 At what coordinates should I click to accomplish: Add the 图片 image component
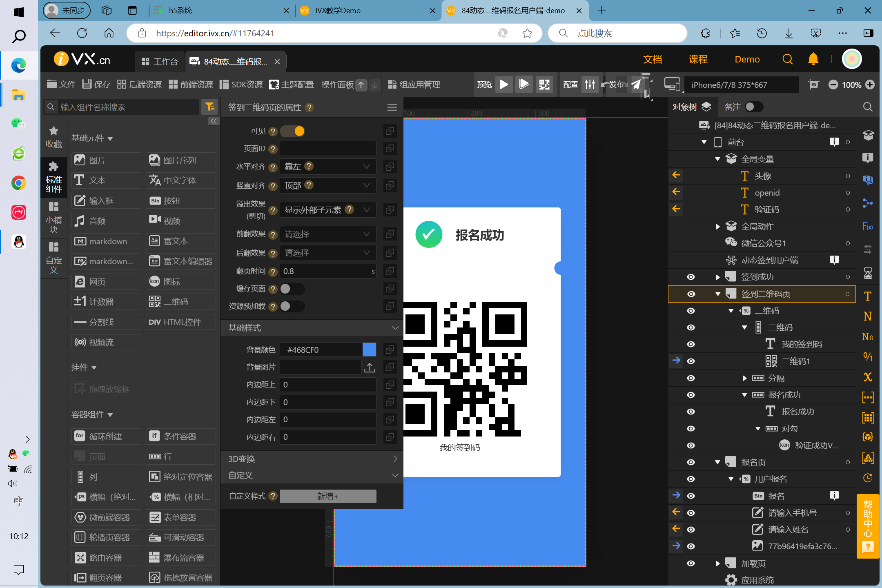tap(106, 160)
